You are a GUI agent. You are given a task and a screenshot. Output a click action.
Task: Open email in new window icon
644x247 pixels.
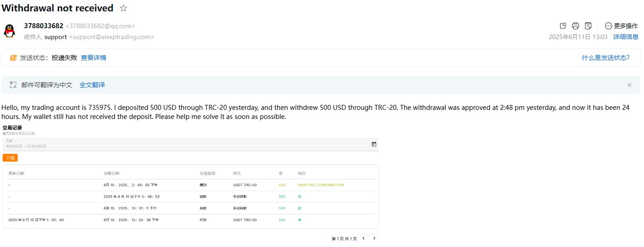tap(563, 26)
